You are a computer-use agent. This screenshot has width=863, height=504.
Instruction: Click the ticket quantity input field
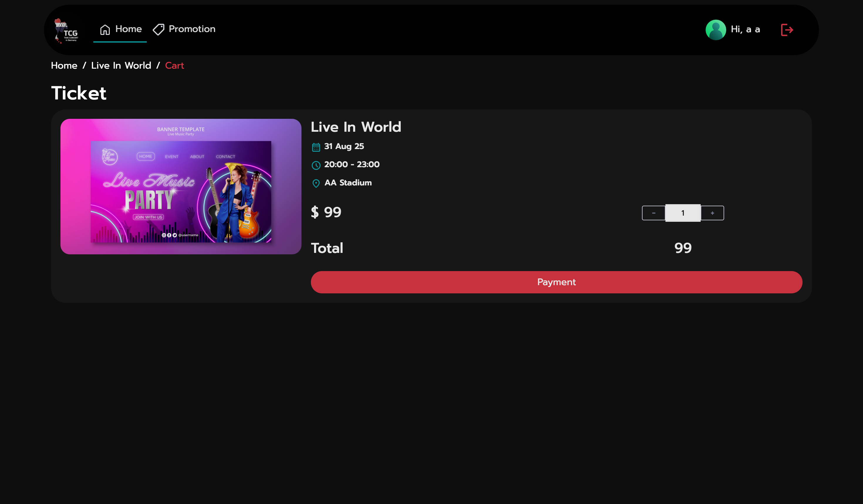point(682,213)
